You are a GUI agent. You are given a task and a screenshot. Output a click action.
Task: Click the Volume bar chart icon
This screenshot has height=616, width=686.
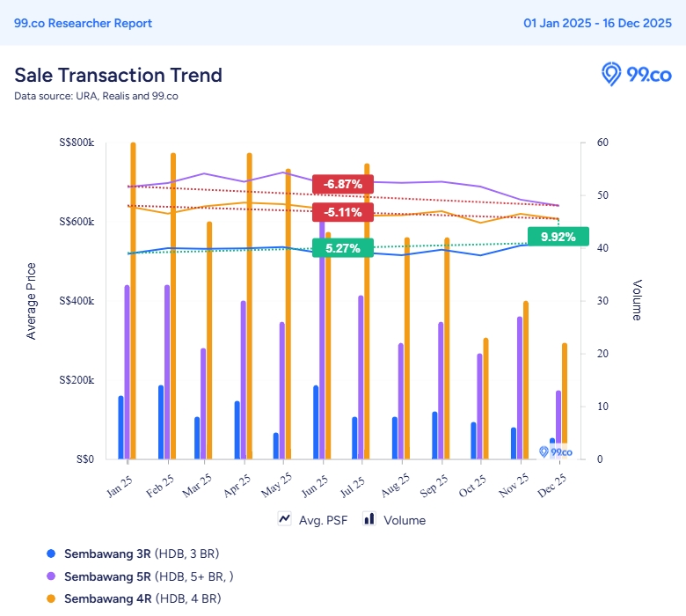[x=369, y=519]
